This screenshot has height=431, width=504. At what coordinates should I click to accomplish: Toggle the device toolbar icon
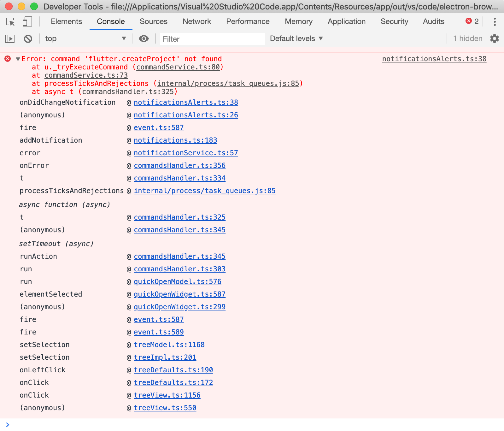coord(27,22)
